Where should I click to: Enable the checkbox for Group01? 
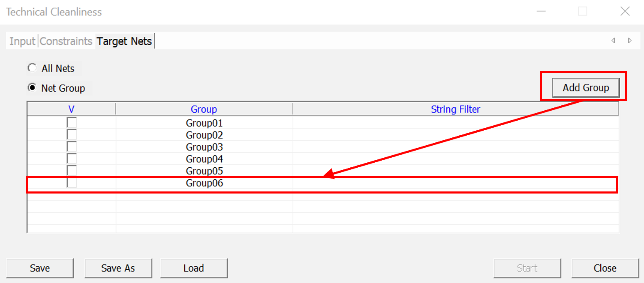[72, 123]
